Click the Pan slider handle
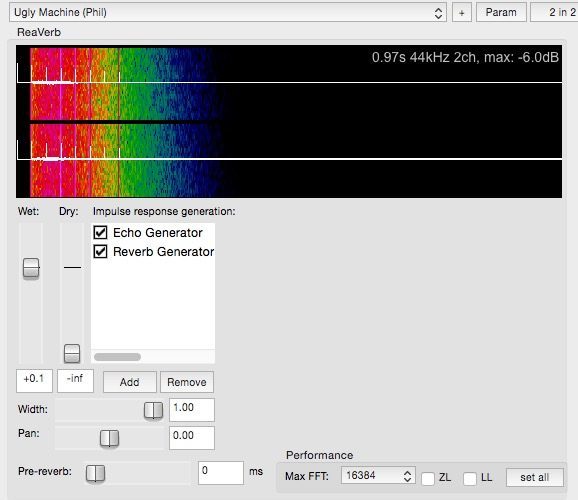Image resolution: width=578 pixels, height=500 pixels. 109,438
